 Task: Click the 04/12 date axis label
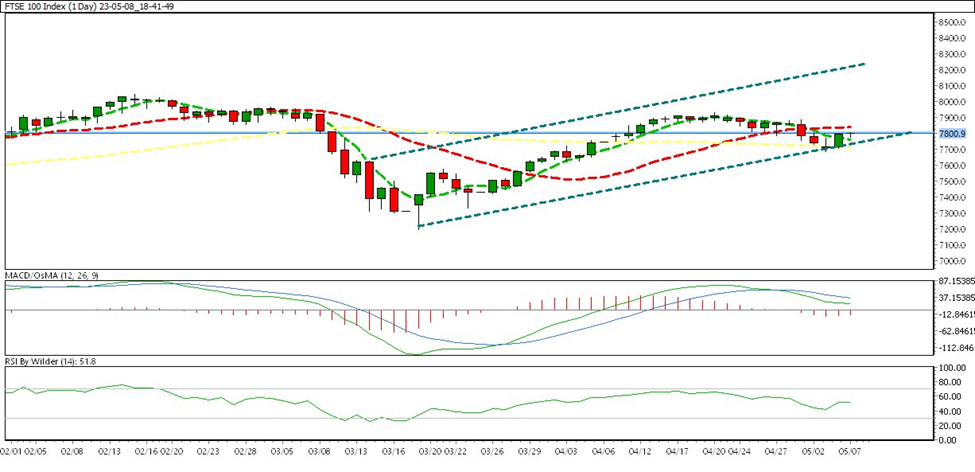639,450
